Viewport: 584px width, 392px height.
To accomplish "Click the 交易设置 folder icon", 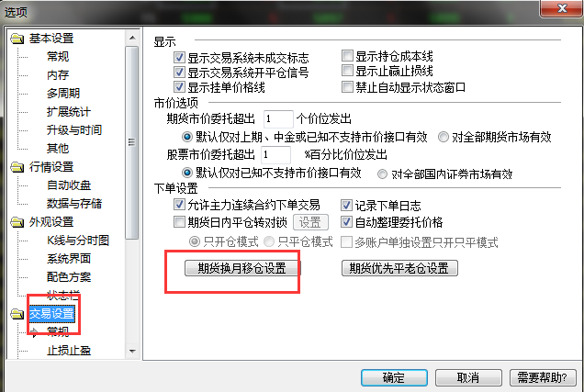I will (17, 314).
